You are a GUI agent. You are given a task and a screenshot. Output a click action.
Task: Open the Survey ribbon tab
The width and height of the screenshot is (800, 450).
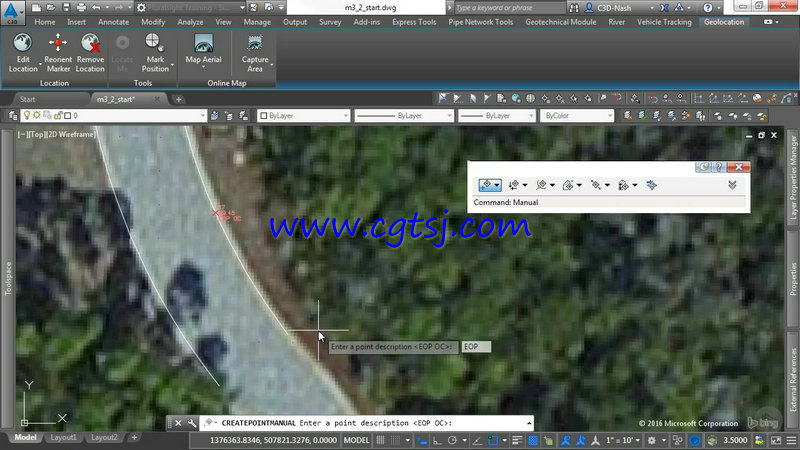[330, 22]
